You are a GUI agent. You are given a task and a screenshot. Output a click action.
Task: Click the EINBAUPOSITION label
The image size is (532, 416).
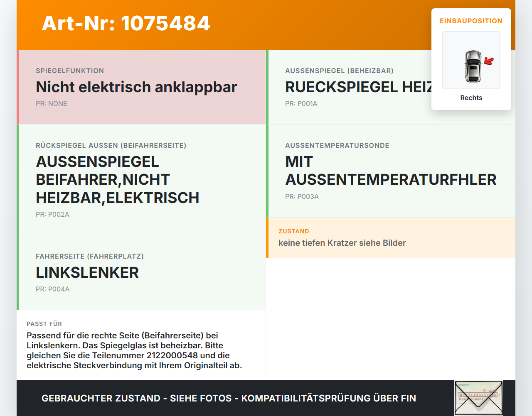(471, 21)
